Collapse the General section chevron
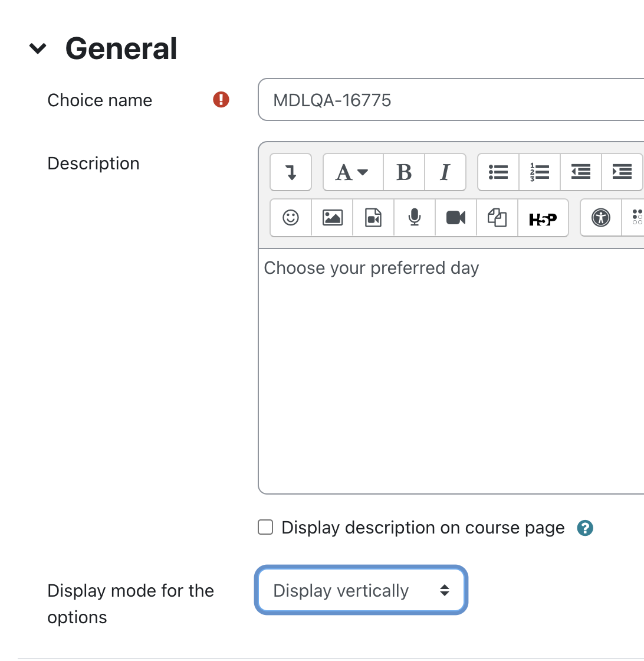This screenshot has height=661, width=644. tap(38, 48)
